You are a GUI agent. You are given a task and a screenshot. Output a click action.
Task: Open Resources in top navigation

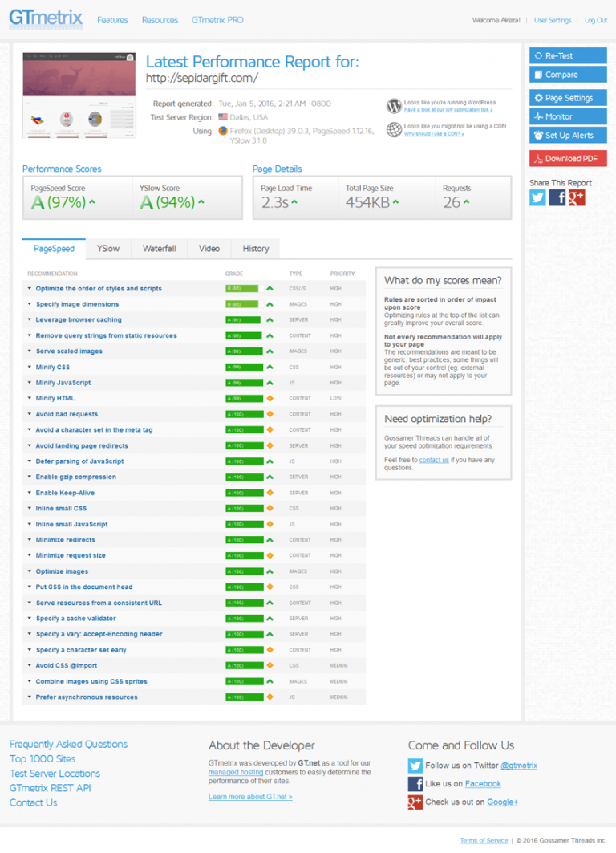160,20
